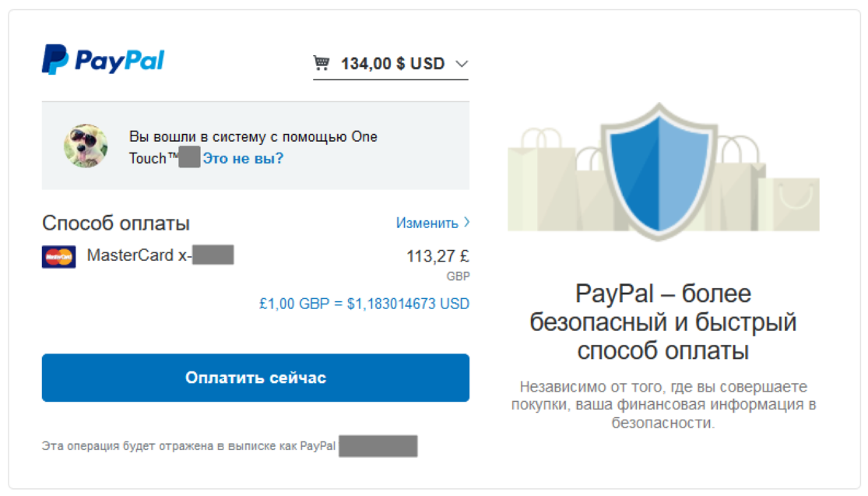868x496 pixels.
Task: Open the 134,00 $ USD order summary
Action: 392,64
